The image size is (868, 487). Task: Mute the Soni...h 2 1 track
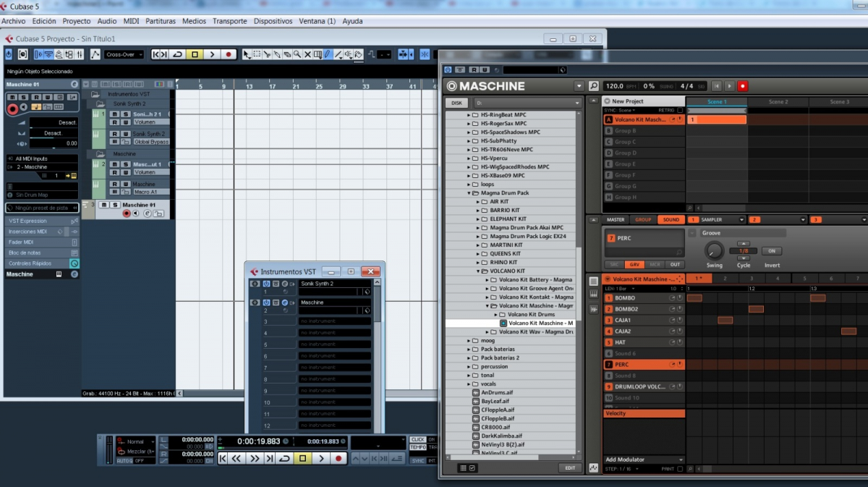[x=114, y=114]
